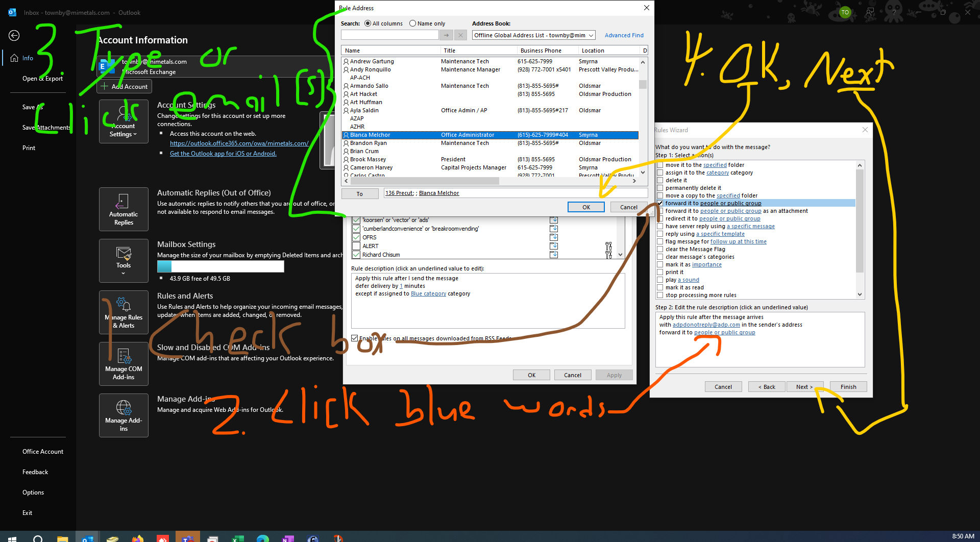Open the Advanced Find link
This screenshot has height=542, width=980.
[624, 35]
